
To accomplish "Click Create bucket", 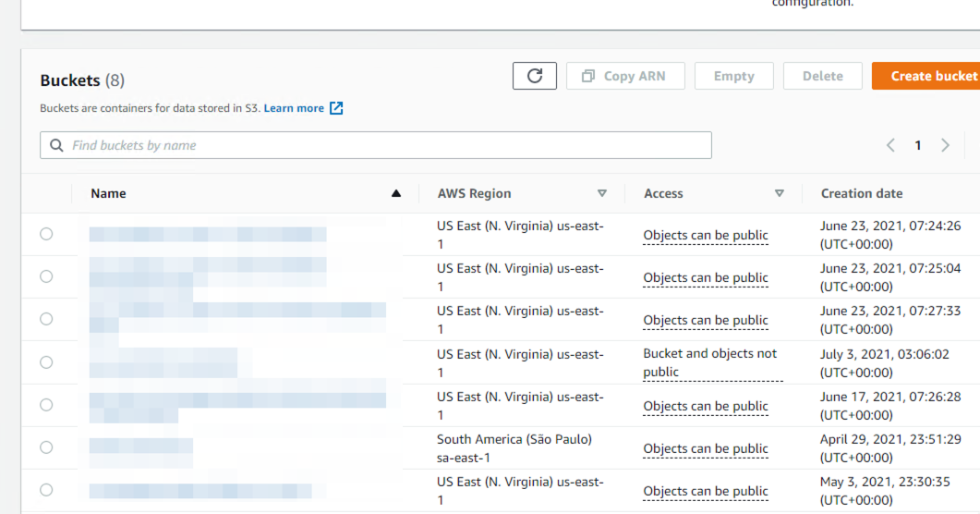I will point(926,77).
